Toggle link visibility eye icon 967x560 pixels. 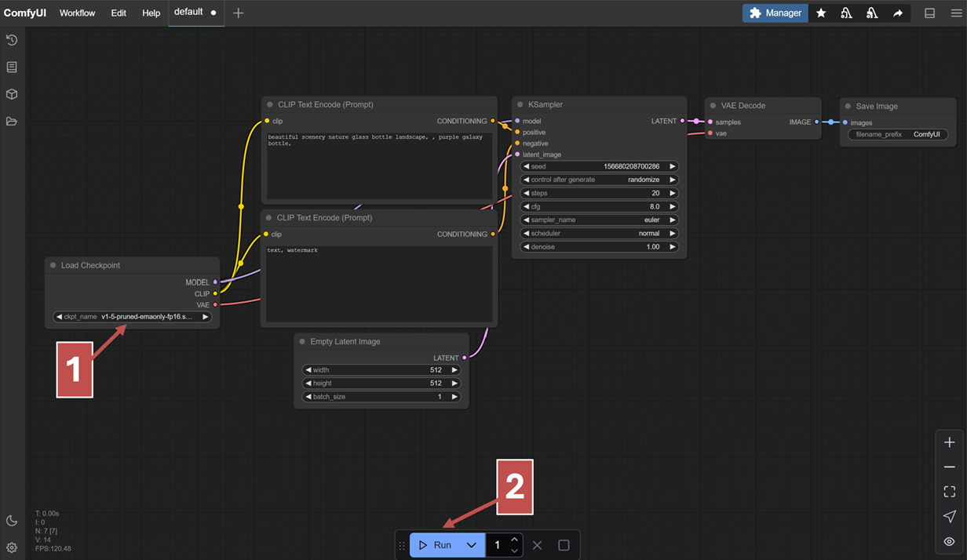click(x=949, y=541)
